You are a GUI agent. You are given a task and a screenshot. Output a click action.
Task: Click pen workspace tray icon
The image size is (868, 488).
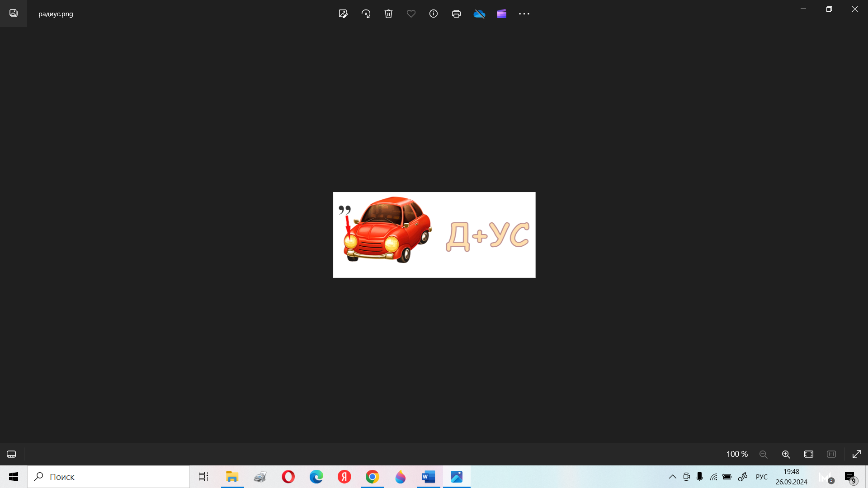(x=743, y=477)
